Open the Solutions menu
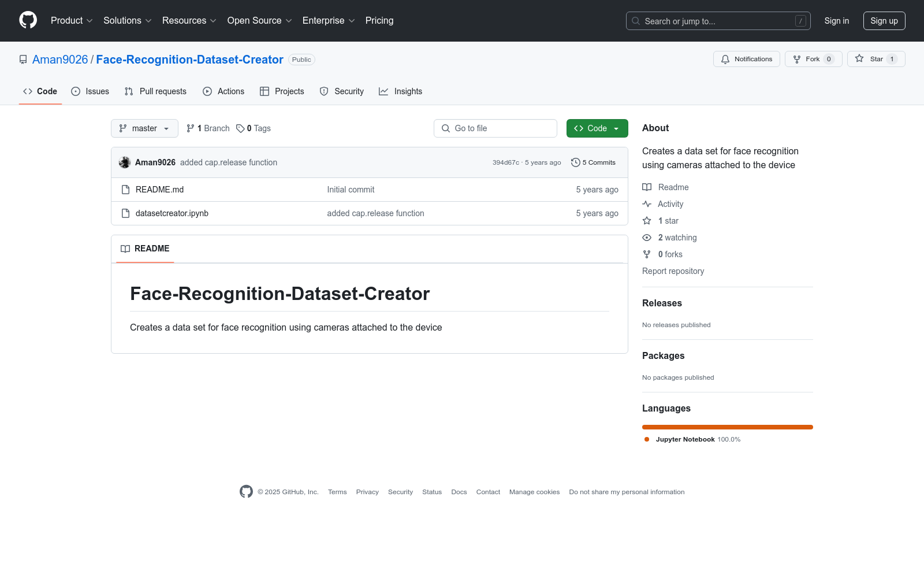Image resolution: width=924 pixels, height=578 pixels. pos(128,20)
